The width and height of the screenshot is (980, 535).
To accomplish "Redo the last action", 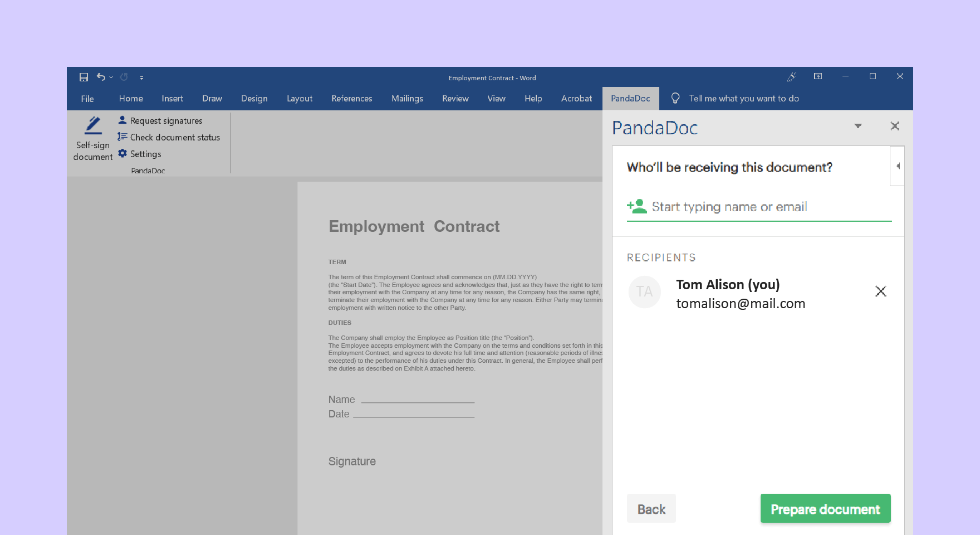I will (124, 77).
